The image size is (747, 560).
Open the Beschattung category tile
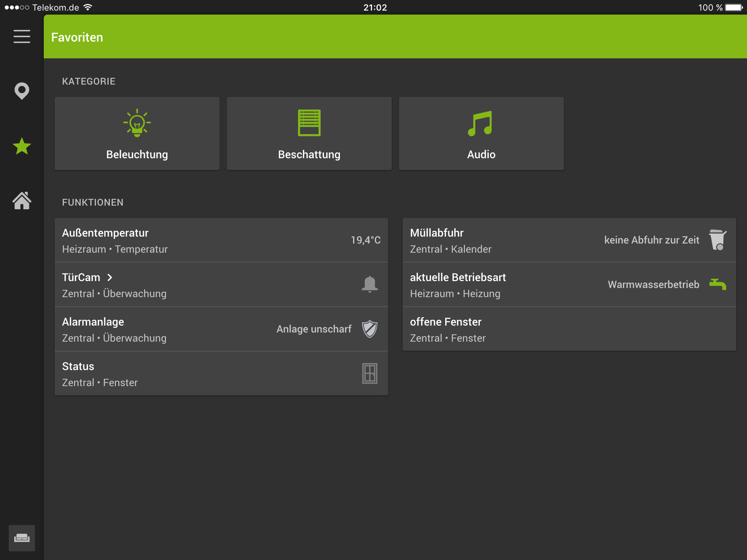point(309,133)
